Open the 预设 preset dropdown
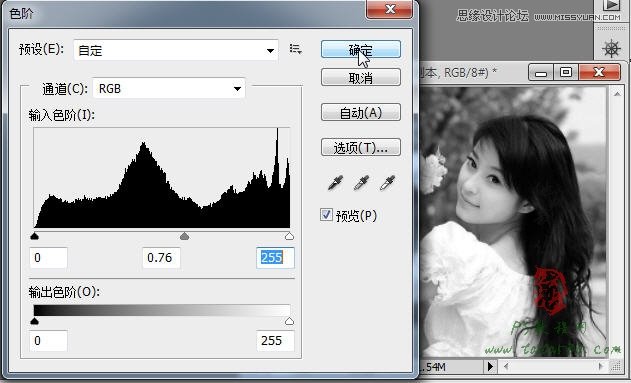 coord(175,50)
